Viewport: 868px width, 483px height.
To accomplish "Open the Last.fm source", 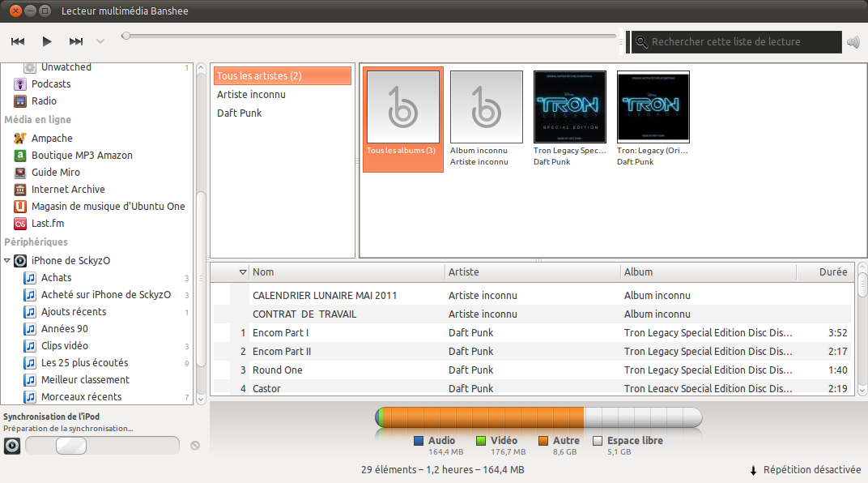I will 47,224.
